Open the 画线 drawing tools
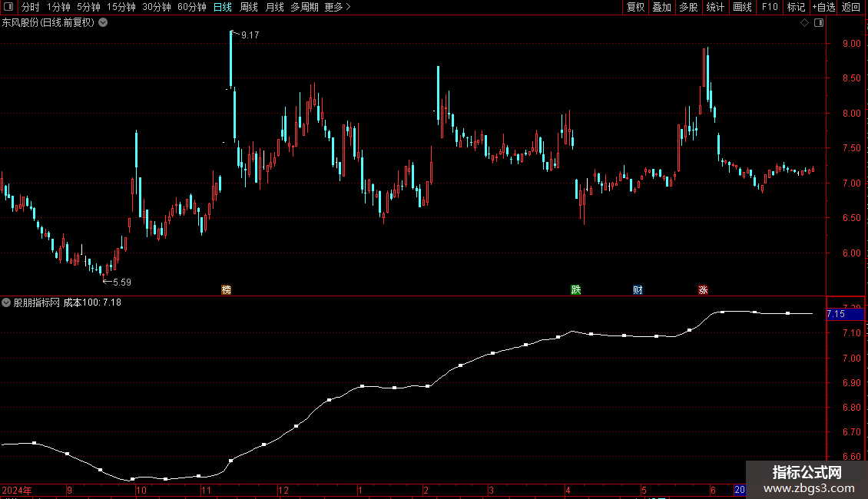The width and height of the screenshot is (868, 499). tap(742, 7)
